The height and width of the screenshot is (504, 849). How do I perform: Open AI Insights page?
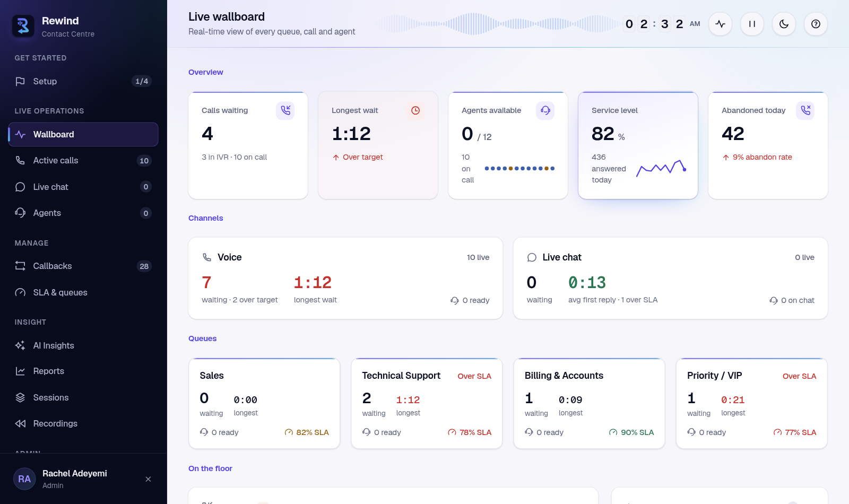click(x=83, y=345)
